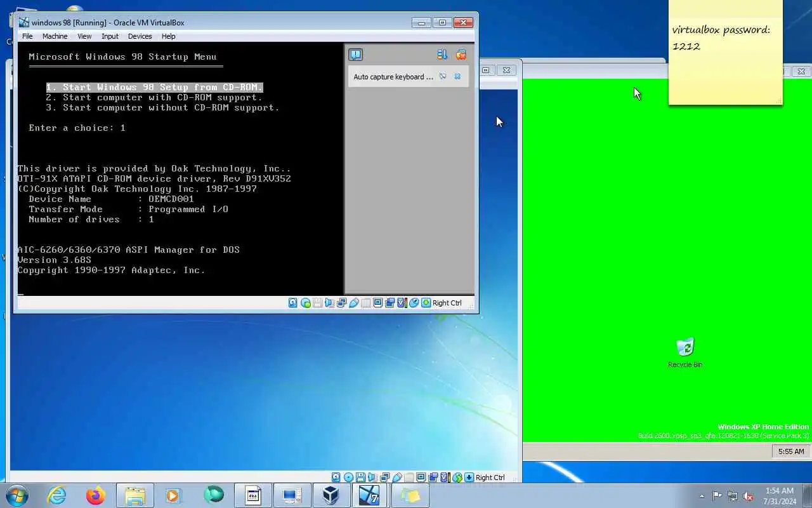Launch Internet Explorer from taskbar
812x508 pixels.
click(57, 495)
